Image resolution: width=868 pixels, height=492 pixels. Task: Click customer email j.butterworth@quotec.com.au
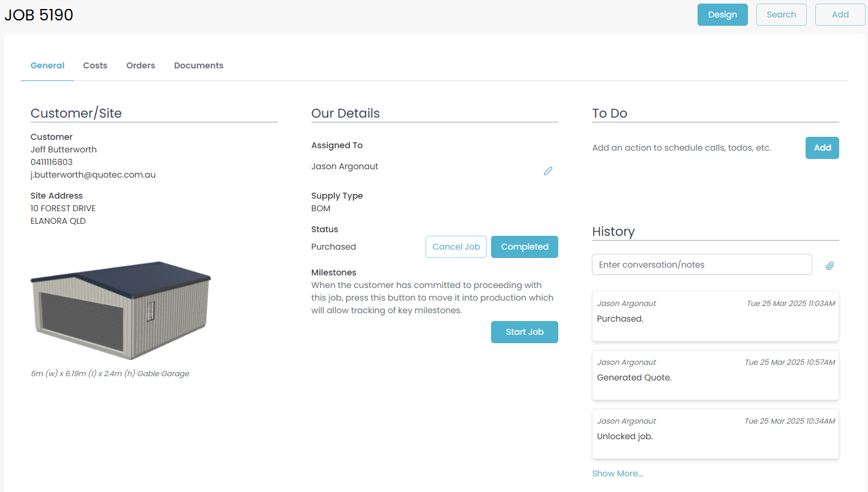[x=93, y=175]
